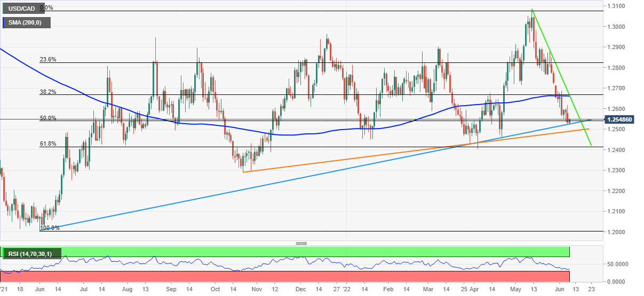Click the Mar date axis label
This screenshot has height=296, width=644.
pos(429,289)
